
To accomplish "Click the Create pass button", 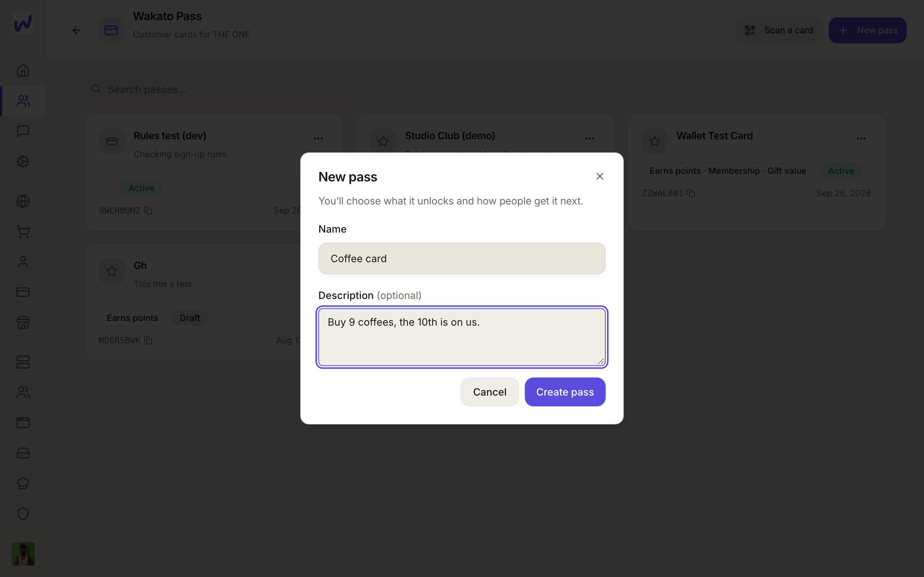I will pos(565,392).
